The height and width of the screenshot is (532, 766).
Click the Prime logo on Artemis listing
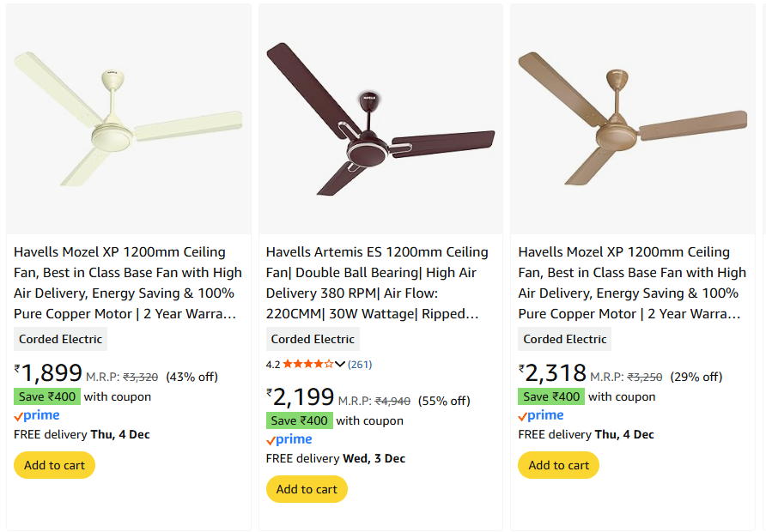289,440
